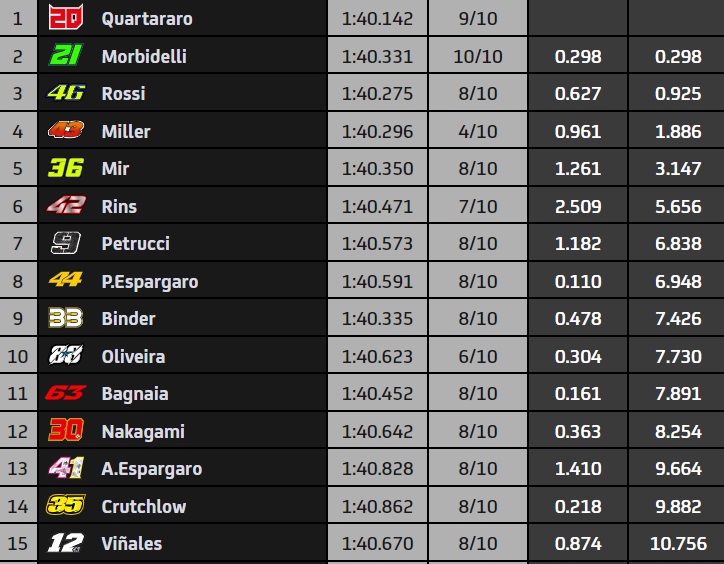724x564 pixels.
Task: Click Rins' red number 42 logo
Action: [x=66, y=205]
